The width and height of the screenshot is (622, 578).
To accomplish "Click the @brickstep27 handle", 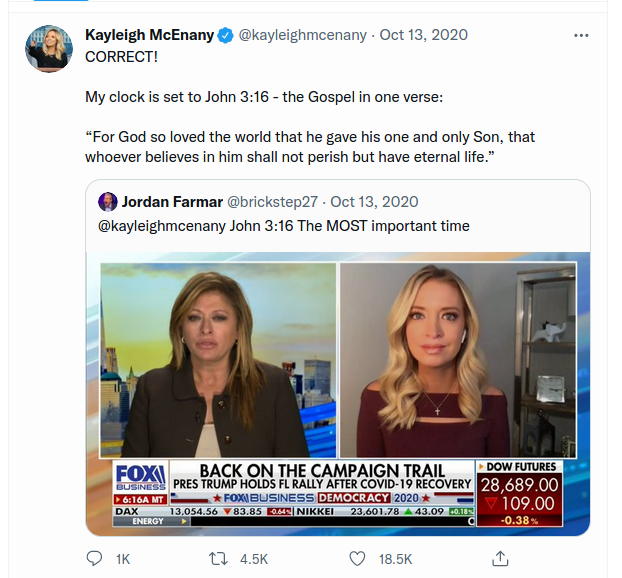I will coord(274,202).
